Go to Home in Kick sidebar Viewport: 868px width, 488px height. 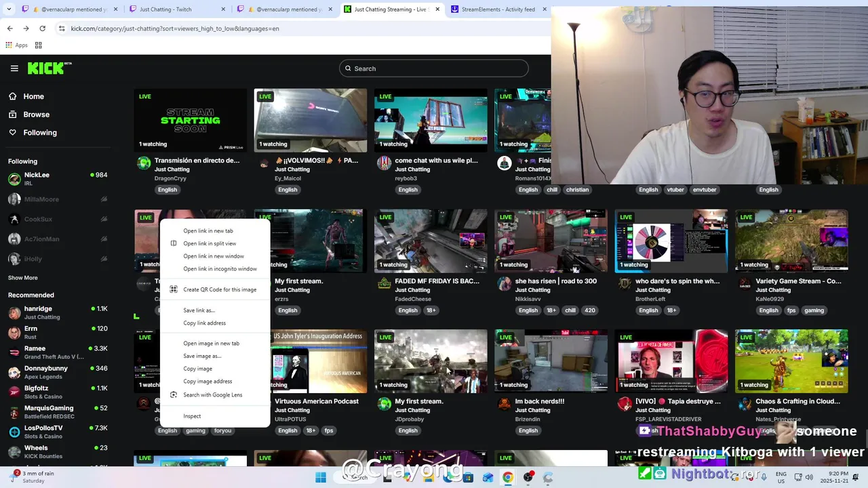pos(33,96)
